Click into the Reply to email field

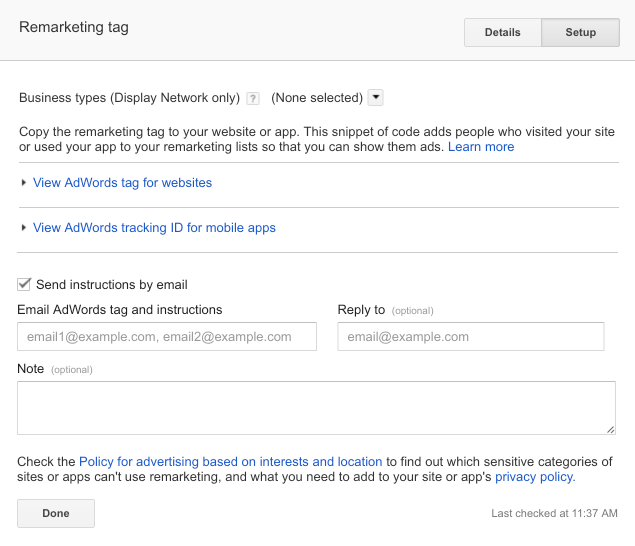[x=471, y=337]
